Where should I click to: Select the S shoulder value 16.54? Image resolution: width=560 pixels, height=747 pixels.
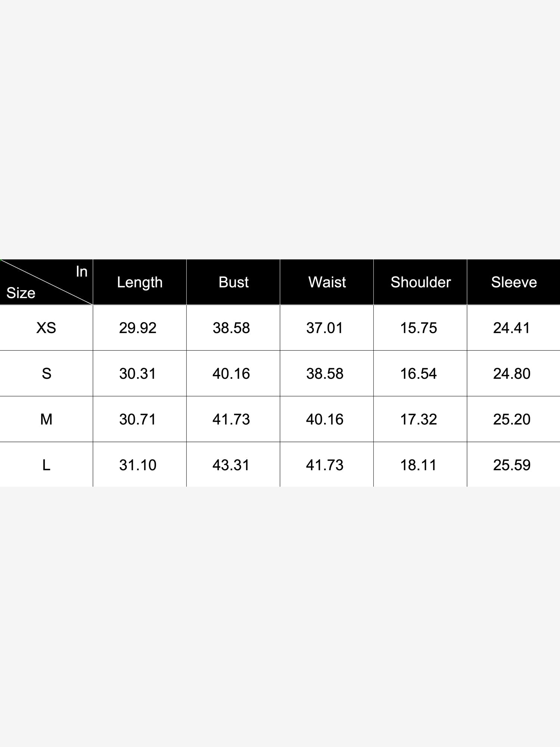point(419,373)
